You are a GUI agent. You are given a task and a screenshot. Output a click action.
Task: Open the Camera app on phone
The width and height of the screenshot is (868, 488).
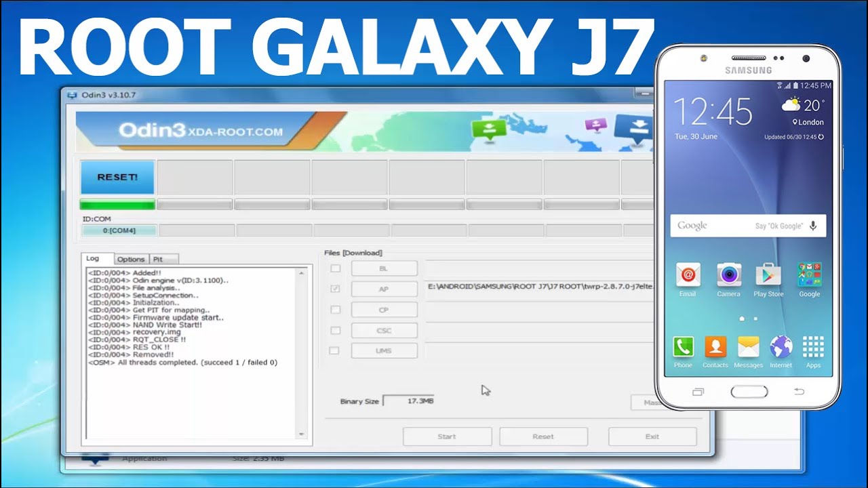pyautogui.click(x=728, y=279)
